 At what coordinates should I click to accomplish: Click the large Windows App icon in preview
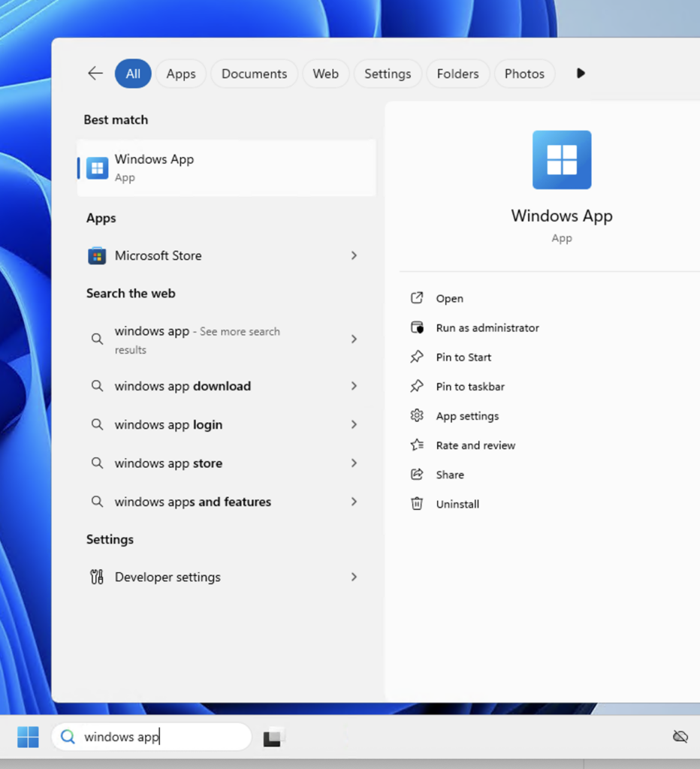tap(561, 160)
